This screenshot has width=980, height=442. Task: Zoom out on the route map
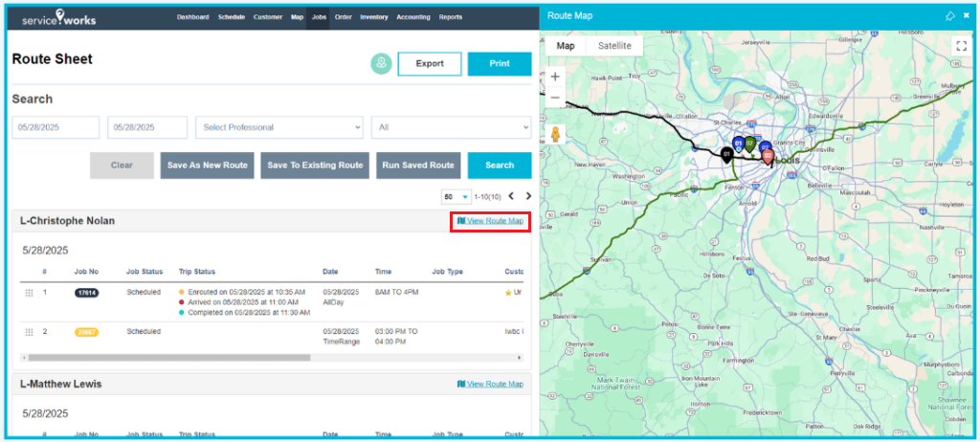tap(555, 98)
